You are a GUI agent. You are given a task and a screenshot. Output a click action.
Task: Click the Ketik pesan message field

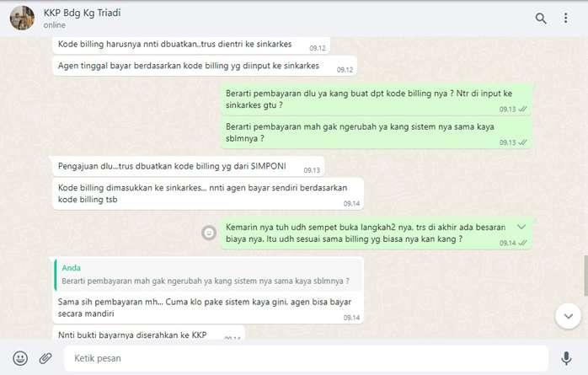306,358
